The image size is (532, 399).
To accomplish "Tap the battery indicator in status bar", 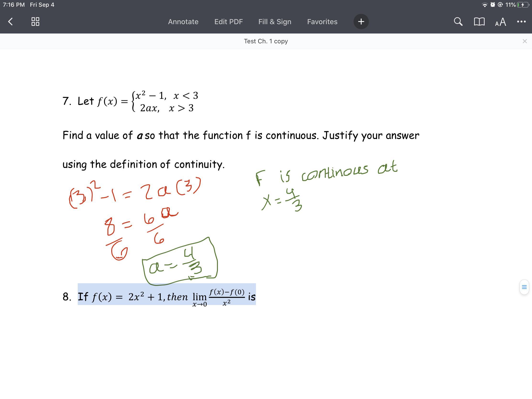I will click(x=523, y=5).
